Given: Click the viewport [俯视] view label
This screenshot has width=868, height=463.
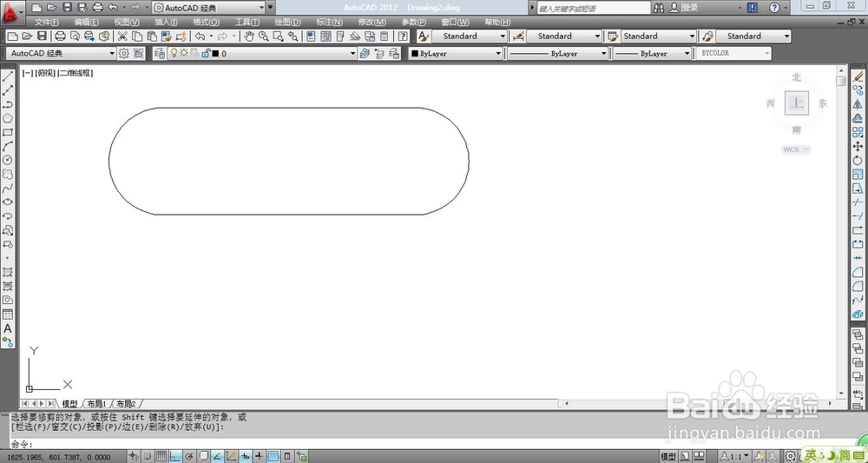Looking at the screenshot, I should [45, 73].
